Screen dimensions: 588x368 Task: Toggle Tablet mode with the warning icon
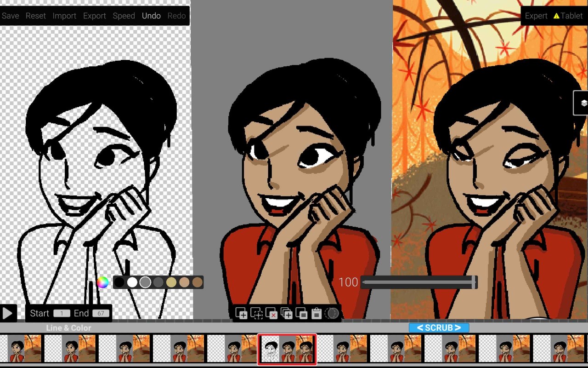pyautogui.click(x=568, y=16)
